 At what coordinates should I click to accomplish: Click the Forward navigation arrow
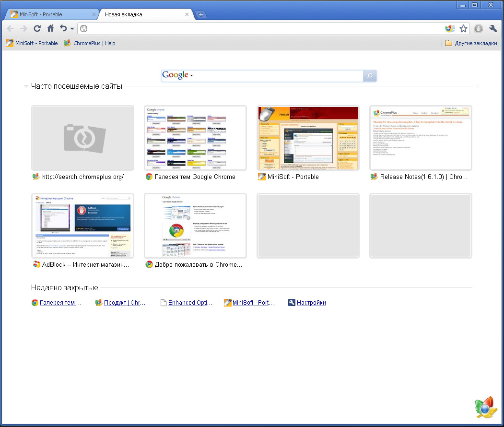click(24, 29)
